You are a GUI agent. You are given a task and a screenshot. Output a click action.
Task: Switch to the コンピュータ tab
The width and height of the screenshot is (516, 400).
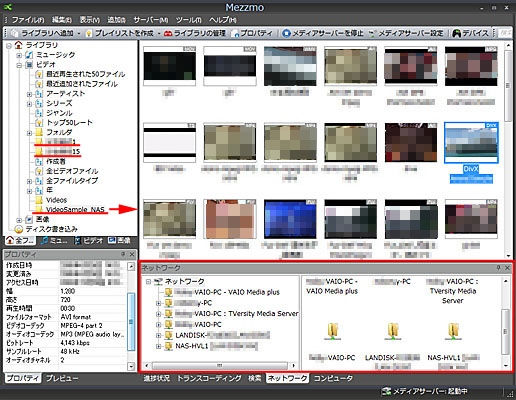(x=333, y=378)
